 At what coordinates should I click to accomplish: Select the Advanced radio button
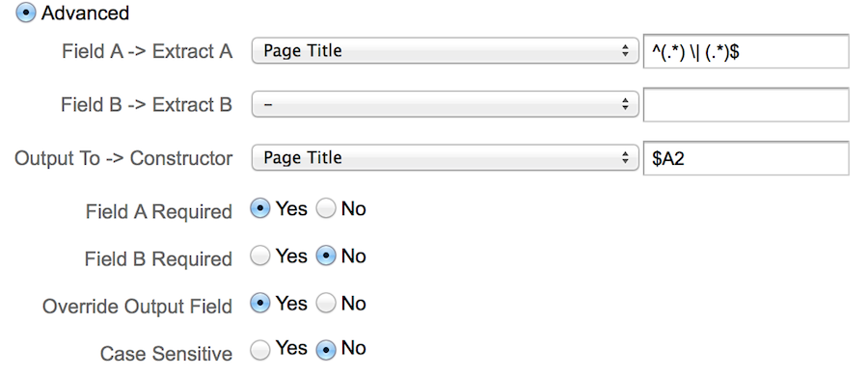pos(26,13)
